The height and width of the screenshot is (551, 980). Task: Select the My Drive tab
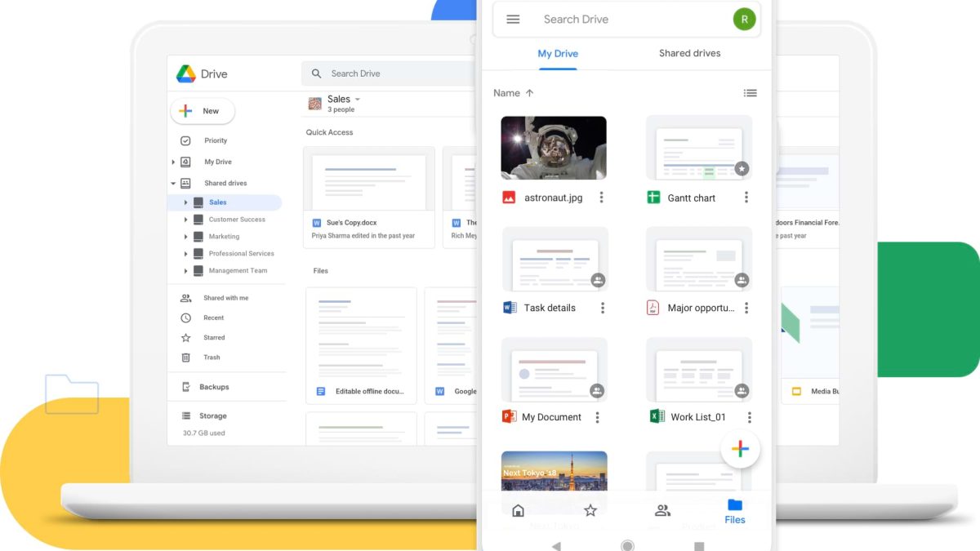558,53
